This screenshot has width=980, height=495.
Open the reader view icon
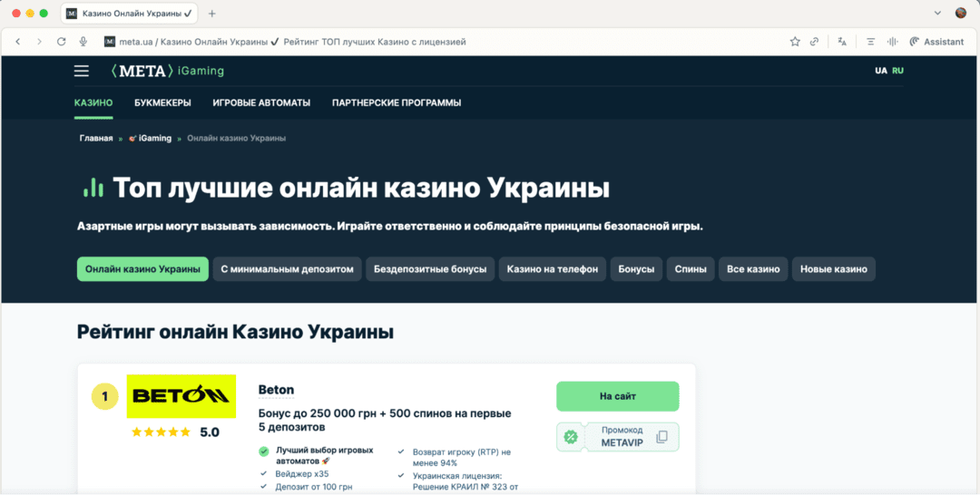click(x=870, y=42)
